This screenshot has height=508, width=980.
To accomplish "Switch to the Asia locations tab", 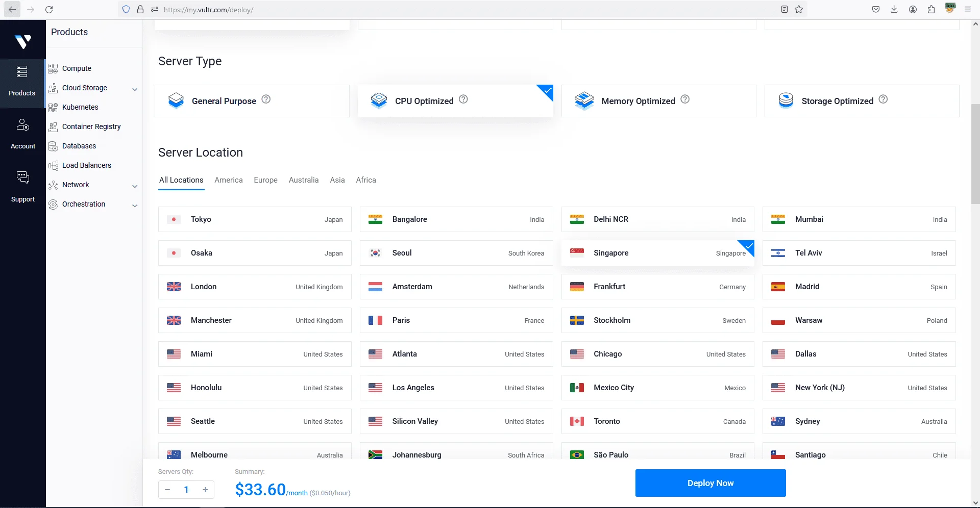I will pos(337,180).
